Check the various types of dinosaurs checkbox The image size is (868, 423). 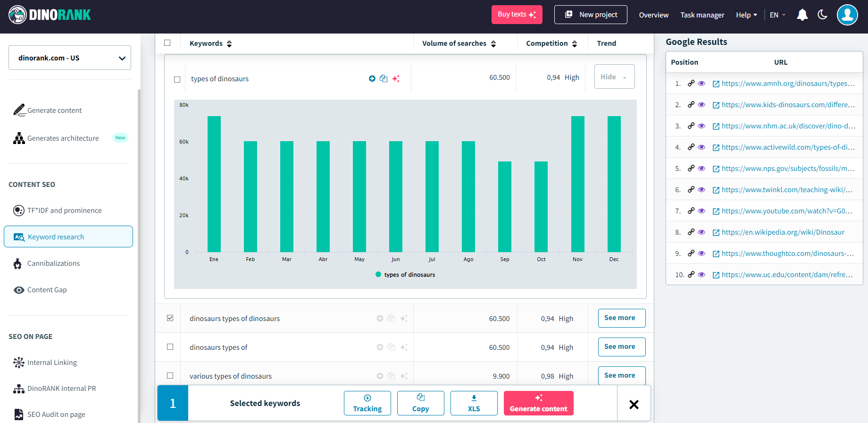tap(170, 376)
